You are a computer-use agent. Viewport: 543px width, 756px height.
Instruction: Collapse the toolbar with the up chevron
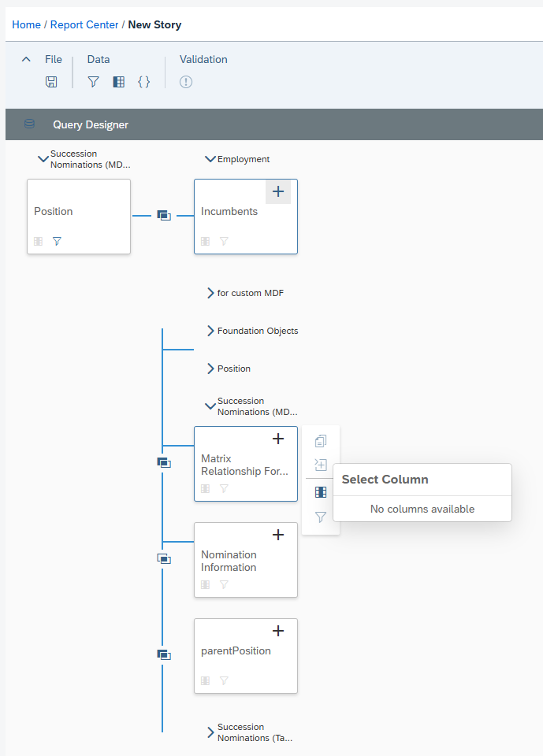point(27,59)
